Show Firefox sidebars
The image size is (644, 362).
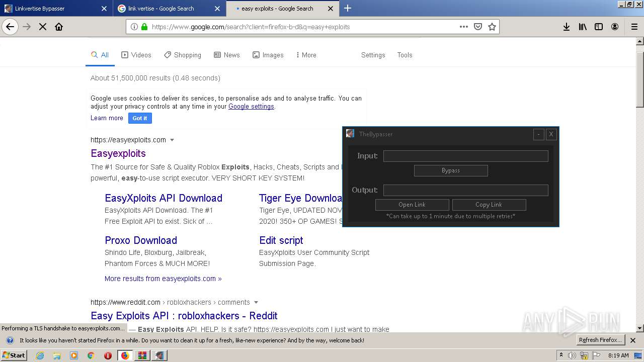(599, 27)
